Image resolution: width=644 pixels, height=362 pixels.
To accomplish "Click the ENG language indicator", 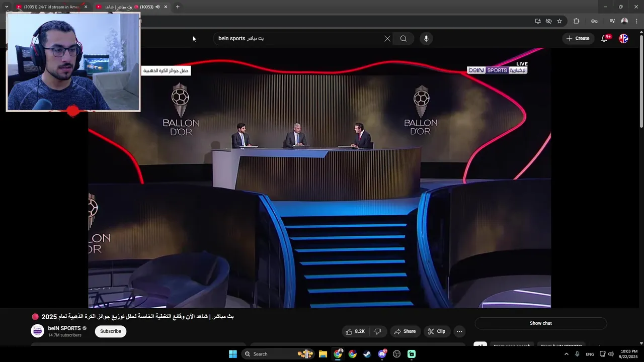I will pyautogui.click(x=590, y=354).
